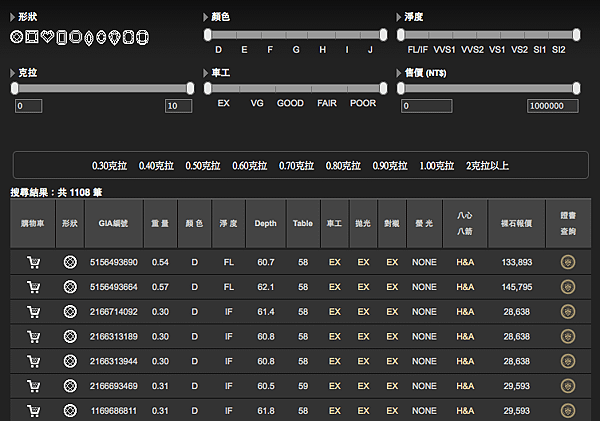Filter by 0.90克拉 quick link
This screenshot has width=600, height=421.
390,166
